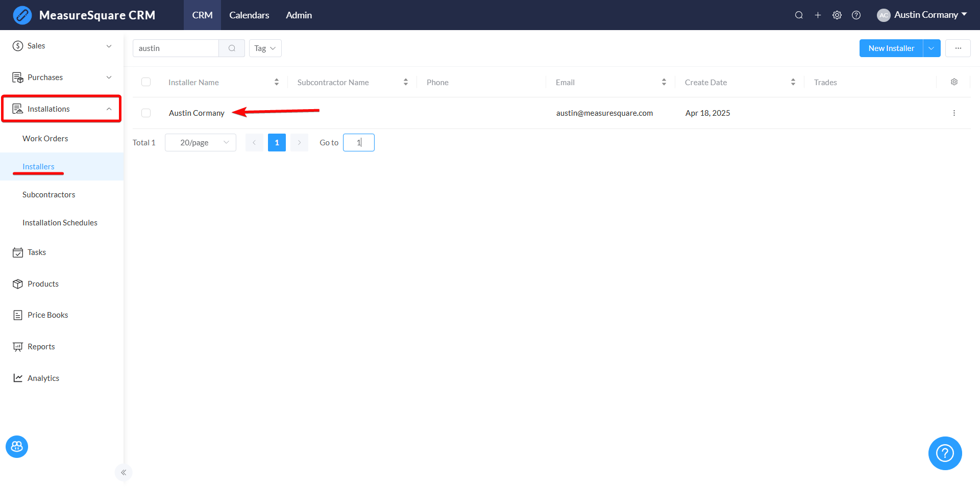Screen dimensions: 980x488
Task: Click the Installations icon in sidebar
Action: pyautogui.click(x=18, y=109)
